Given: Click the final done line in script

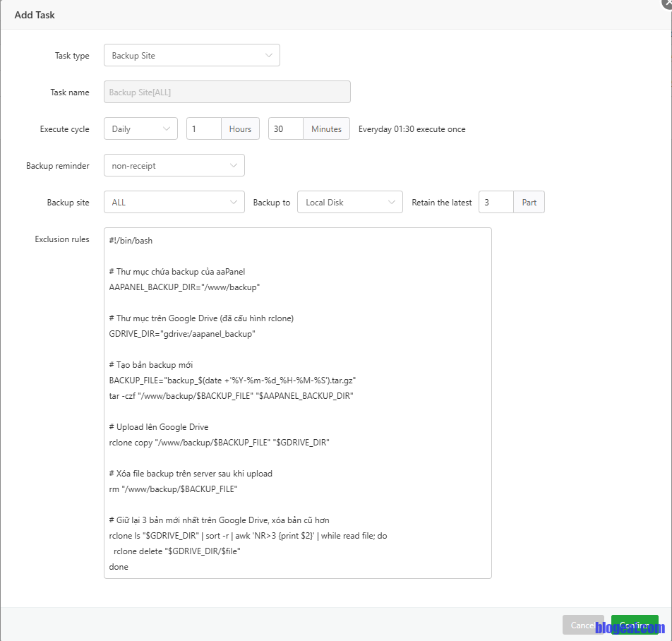Looking at the screenshot, I should pos(119,567).
